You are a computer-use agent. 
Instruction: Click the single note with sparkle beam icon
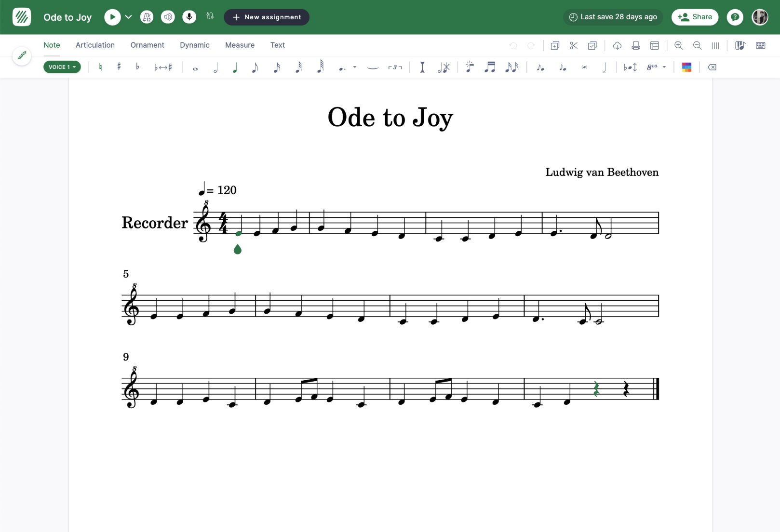point(470,67)
